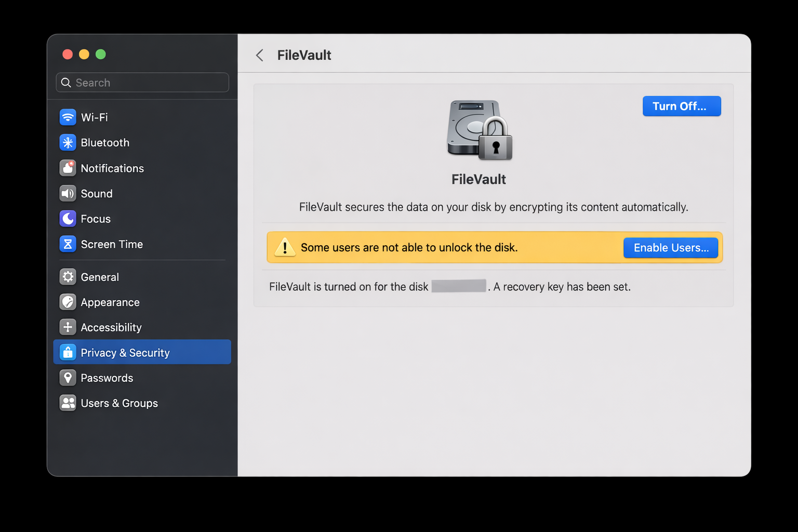Select Appearance label in the sidebar

(x=110, y=302)
